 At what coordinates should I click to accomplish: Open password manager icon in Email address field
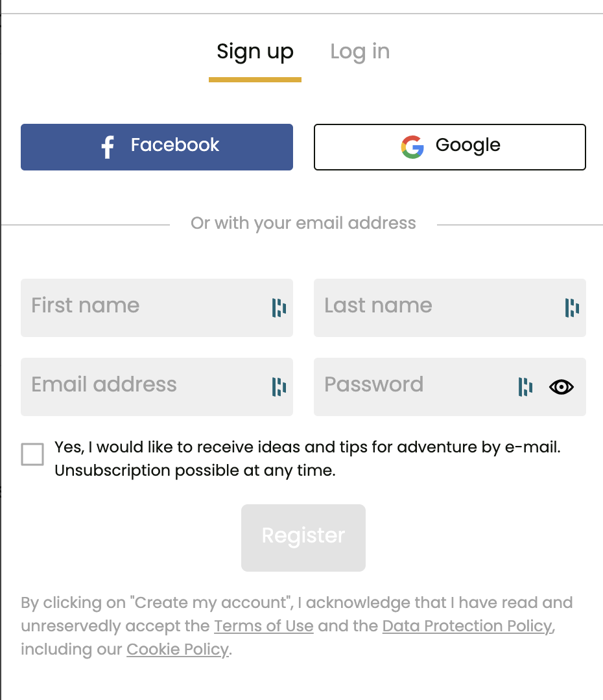tap(279, 387)
